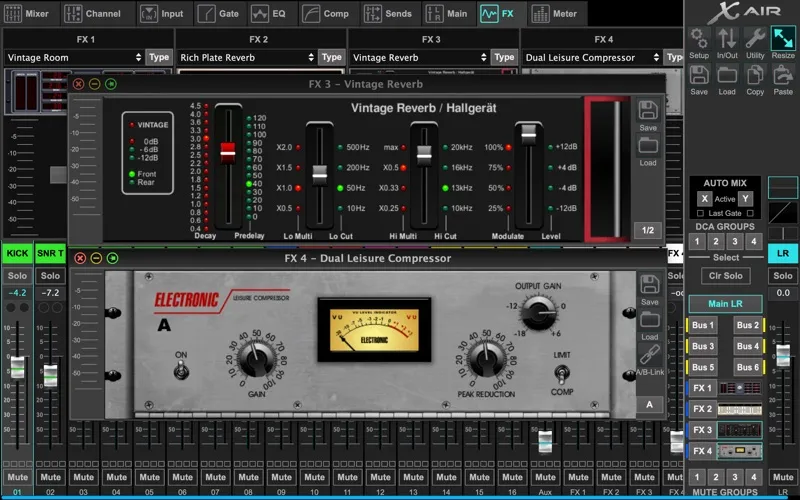Image resolution: width=800 pixels, height=500 pixels.
Task: Open the Input tab
Action: 162,14
